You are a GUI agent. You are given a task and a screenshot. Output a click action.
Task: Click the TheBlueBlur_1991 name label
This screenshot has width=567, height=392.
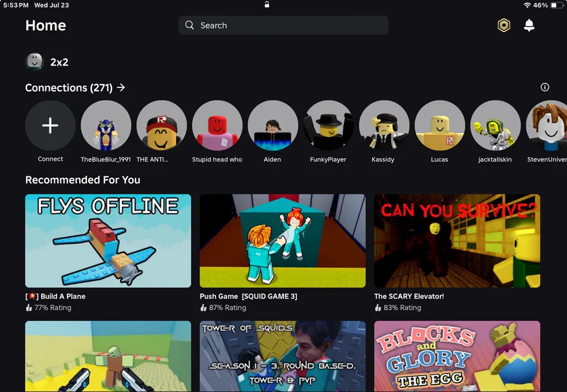pyautogui.click(x=106, y=159)
